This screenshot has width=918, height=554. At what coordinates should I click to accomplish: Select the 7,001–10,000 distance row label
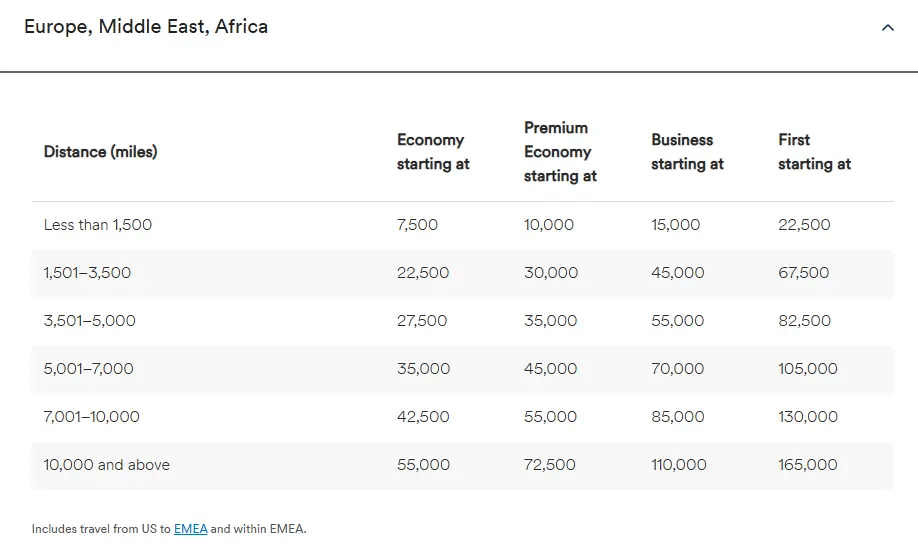[x=91, y=417]
